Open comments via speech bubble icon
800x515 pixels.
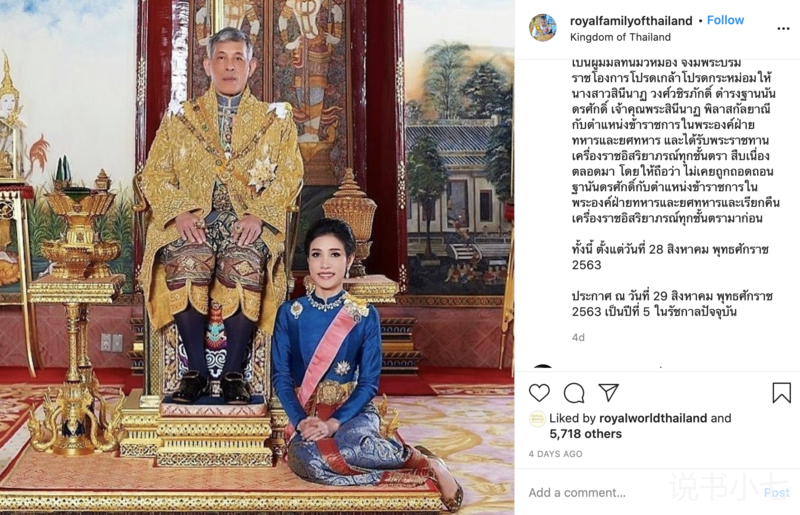coord(574,393)
